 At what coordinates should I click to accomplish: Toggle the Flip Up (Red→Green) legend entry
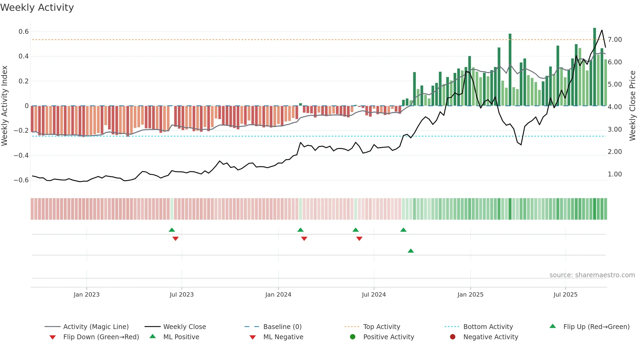coord(589,327)
